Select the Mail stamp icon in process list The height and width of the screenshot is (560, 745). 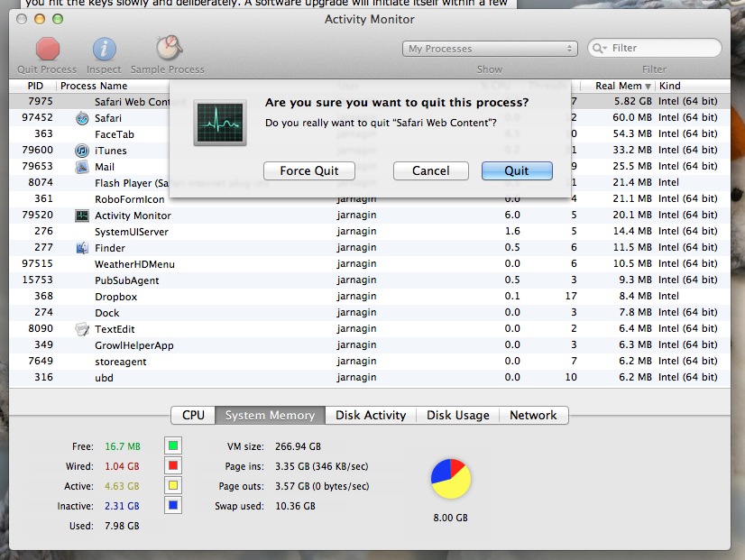(x=82, y=167)
